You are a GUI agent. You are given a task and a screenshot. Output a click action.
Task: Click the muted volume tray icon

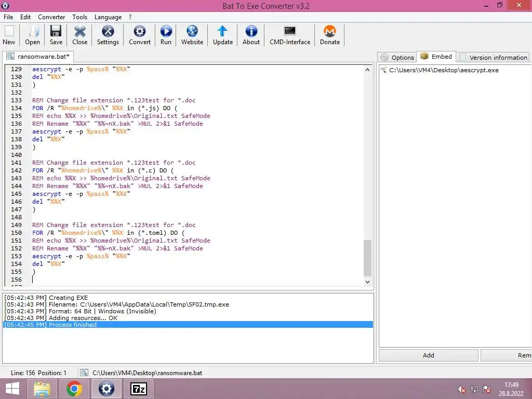(461, 389)
